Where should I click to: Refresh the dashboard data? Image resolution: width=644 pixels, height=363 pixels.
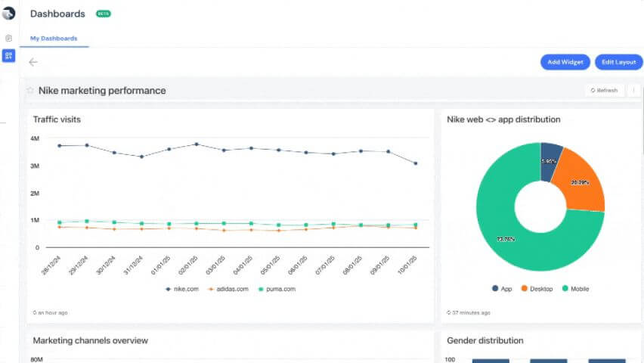[604, 91]
